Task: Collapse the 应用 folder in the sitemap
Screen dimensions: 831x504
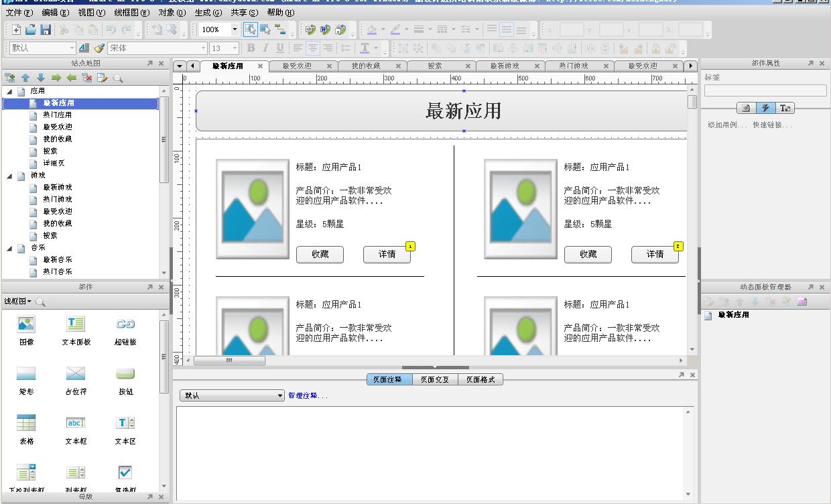Action: 9,91
